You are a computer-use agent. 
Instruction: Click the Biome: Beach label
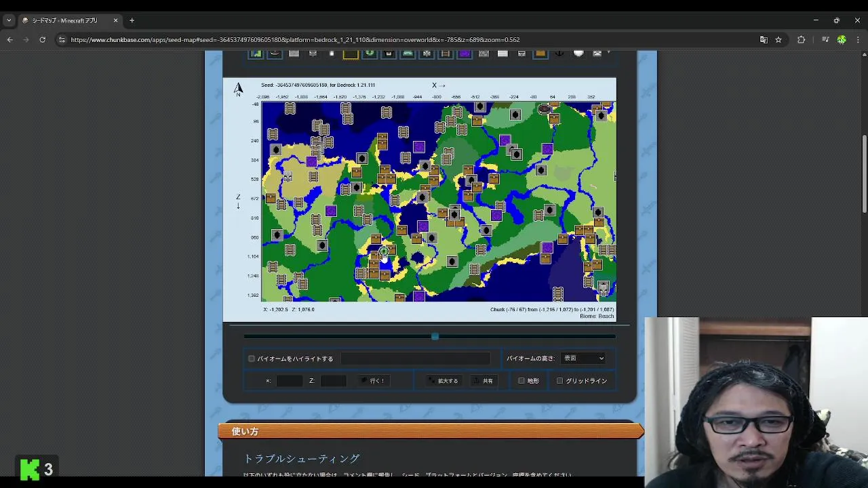click(597, 317)
